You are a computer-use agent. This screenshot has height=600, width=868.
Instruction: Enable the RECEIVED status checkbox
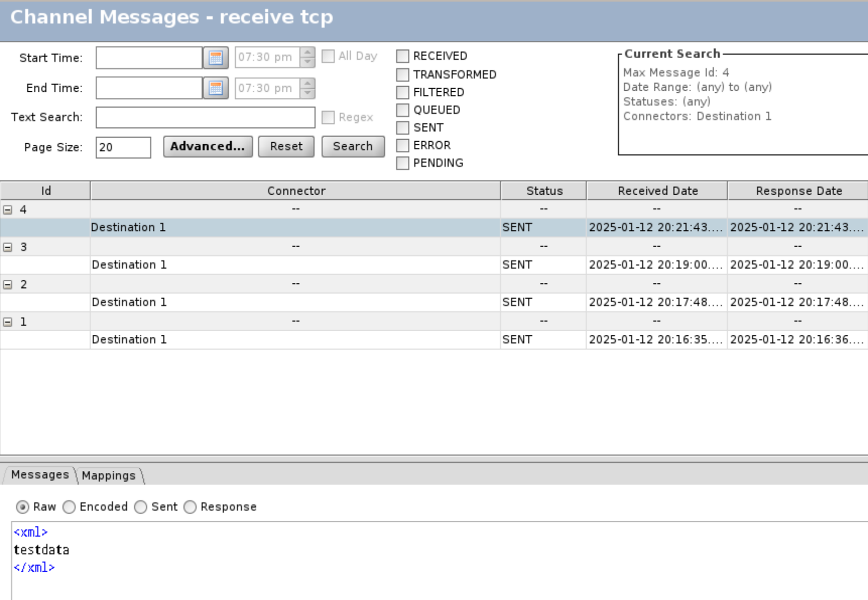402,56
